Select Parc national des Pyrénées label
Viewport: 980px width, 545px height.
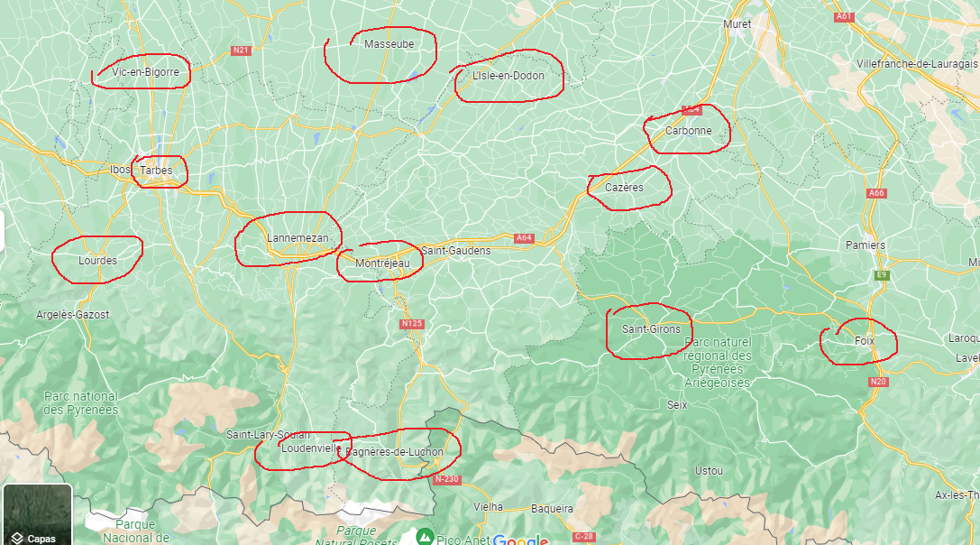pyautogui.click(x=81, y=403)
